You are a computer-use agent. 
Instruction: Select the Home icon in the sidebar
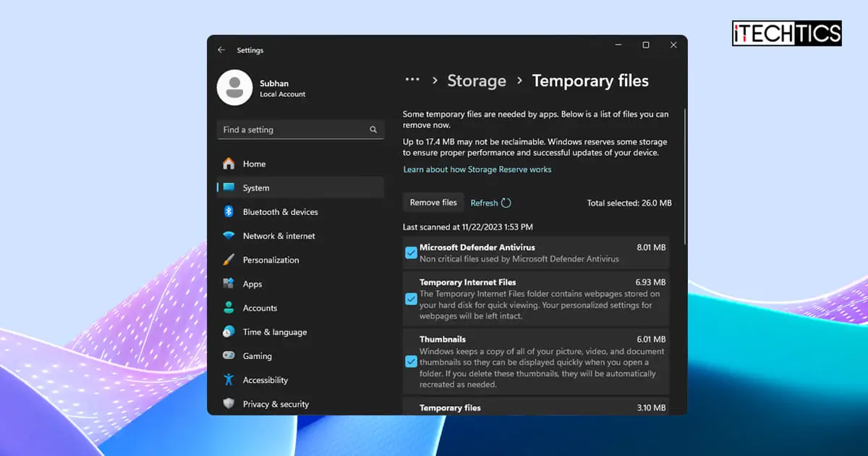tap(229, 164)
